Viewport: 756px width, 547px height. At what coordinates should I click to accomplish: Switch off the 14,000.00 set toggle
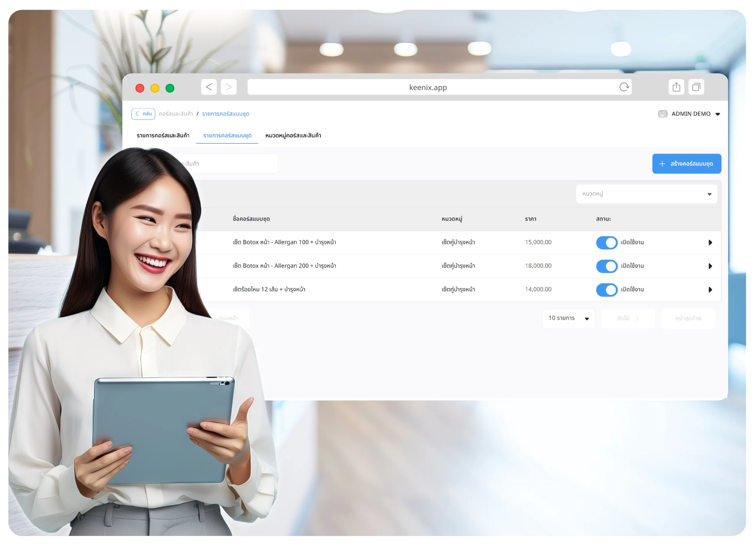tap(606, 290)
